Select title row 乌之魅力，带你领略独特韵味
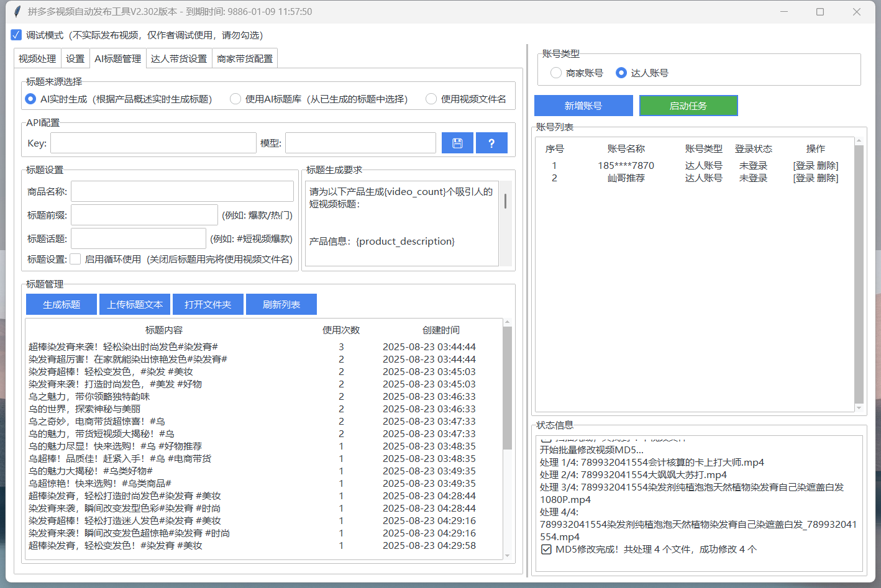 tap(264, 397)
